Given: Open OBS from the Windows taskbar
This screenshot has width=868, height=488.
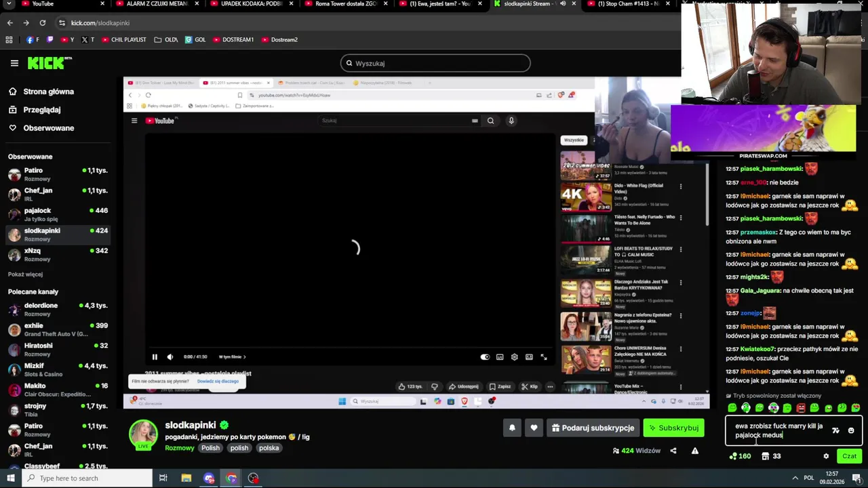Looking at the screenshot, I should click(254, 478).
